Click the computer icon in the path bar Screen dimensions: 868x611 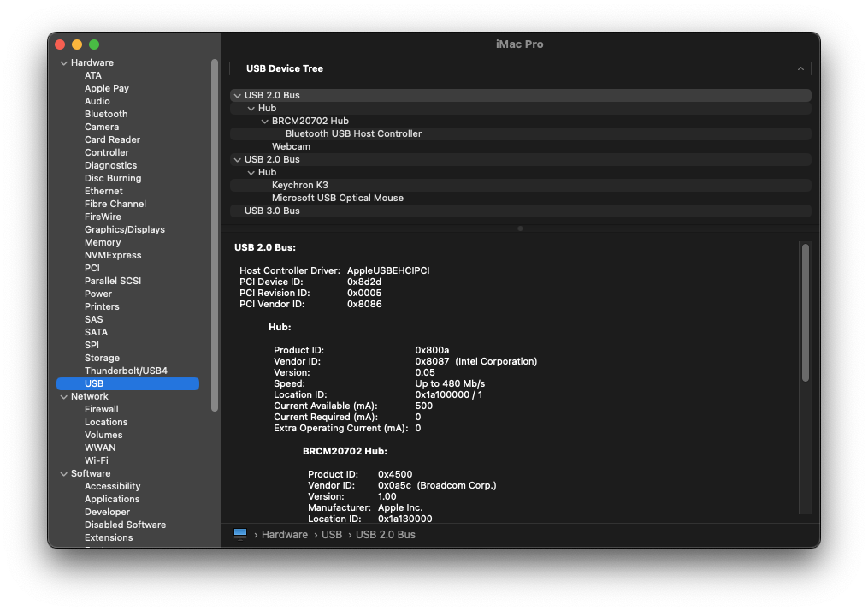240,534
